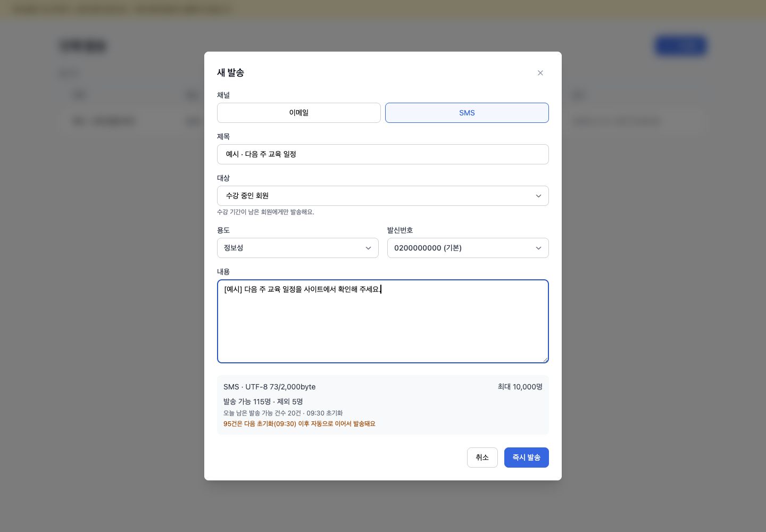Image resolution: width=766 pixels, height=532 pixels.
Task: Open the 대상 dropdown showing 수강 중인 회원
Action: (x=383, y=196)
